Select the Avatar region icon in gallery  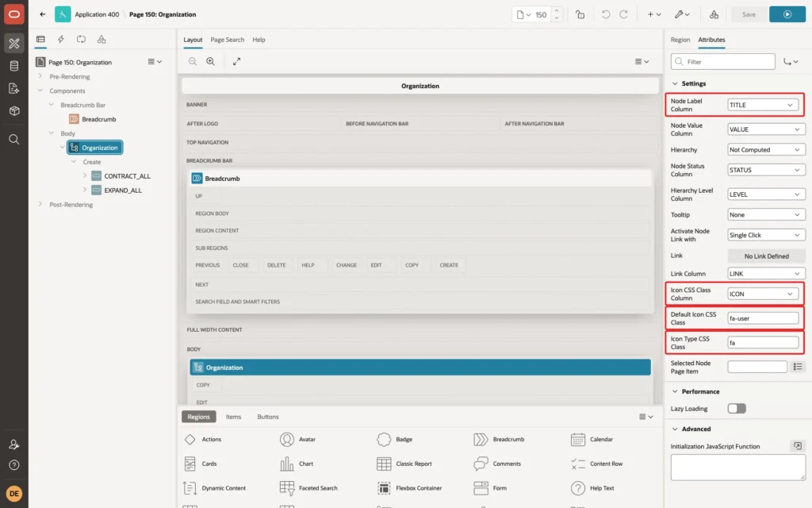coord(287,440)
